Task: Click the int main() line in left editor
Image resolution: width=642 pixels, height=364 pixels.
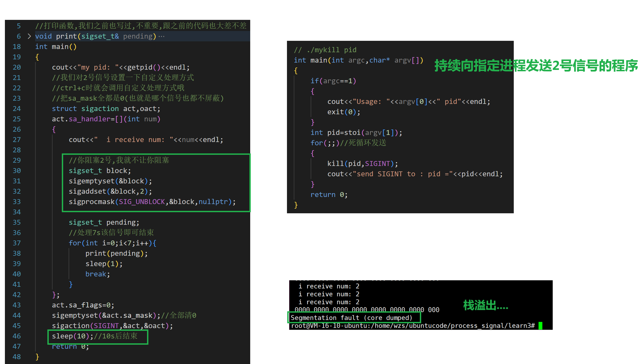Action: pos(56,47)
